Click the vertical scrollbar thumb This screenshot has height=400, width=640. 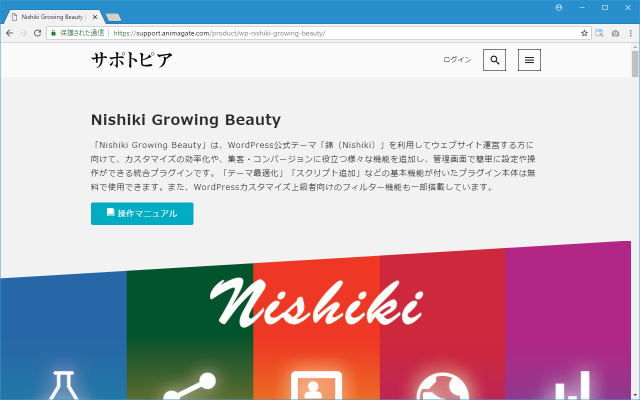point(635,64)
